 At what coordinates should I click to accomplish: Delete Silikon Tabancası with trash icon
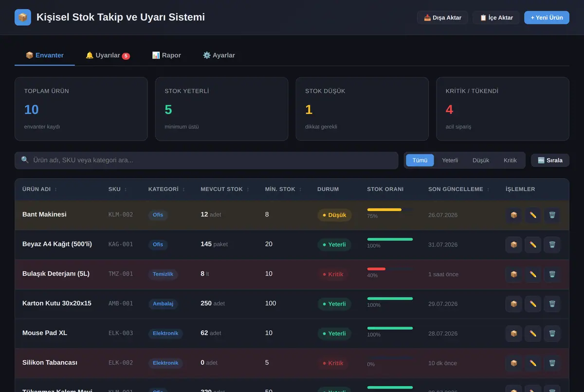point(552,363)
